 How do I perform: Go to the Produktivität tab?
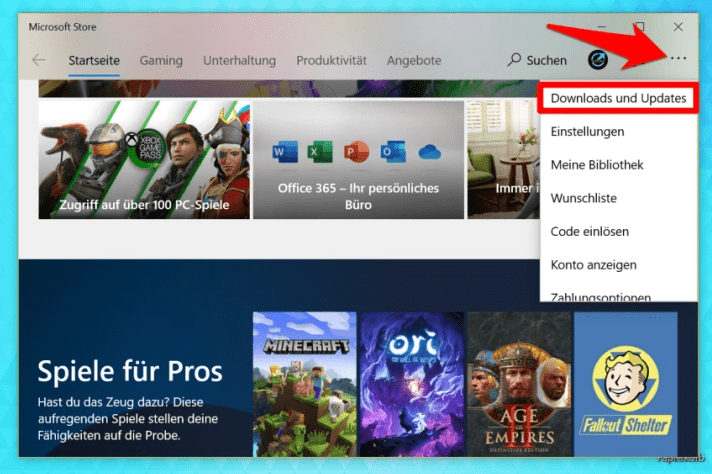click(331, 60)
